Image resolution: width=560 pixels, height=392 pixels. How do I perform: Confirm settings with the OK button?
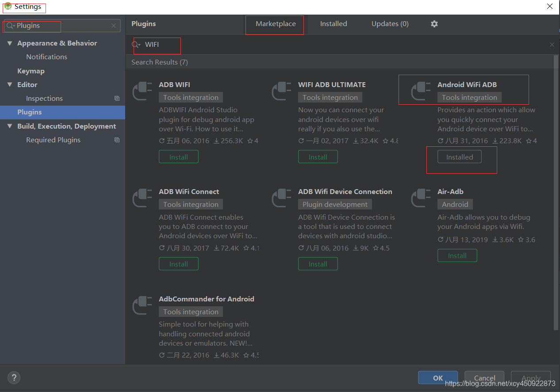point(438,378)
